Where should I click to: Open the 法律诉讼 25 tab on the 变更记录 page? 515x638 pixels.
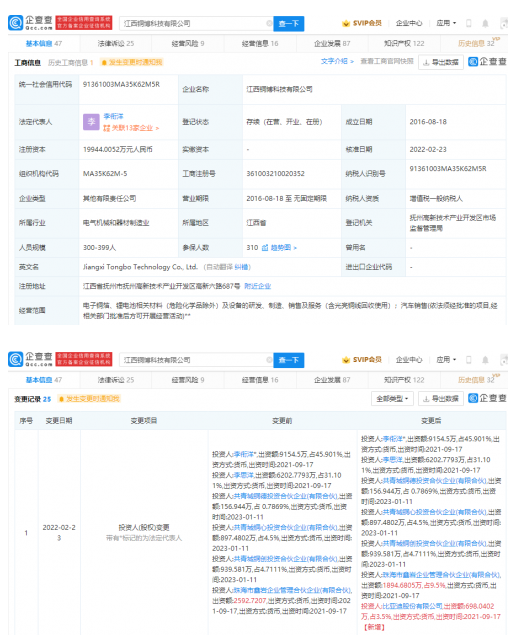(116, 380)
